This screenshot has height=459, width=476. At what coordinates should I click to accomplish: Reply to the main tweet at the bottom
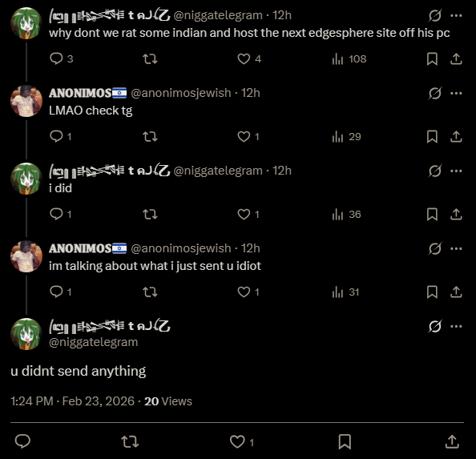[x=22, y=441]
